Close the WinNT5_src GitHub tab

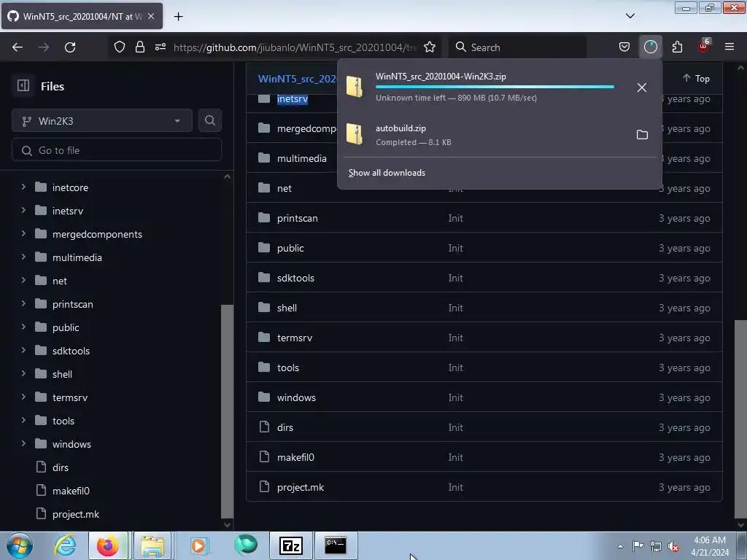tap(151, 16)
